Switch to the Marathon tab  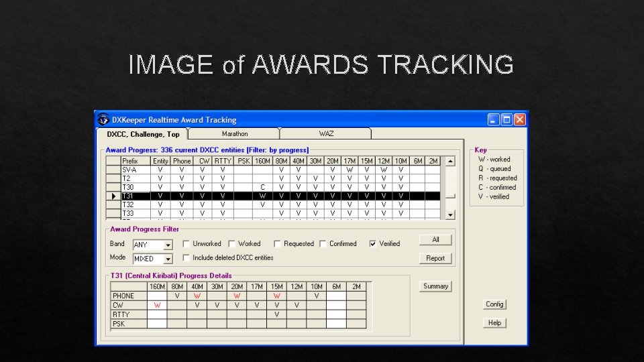pos(235,134)
